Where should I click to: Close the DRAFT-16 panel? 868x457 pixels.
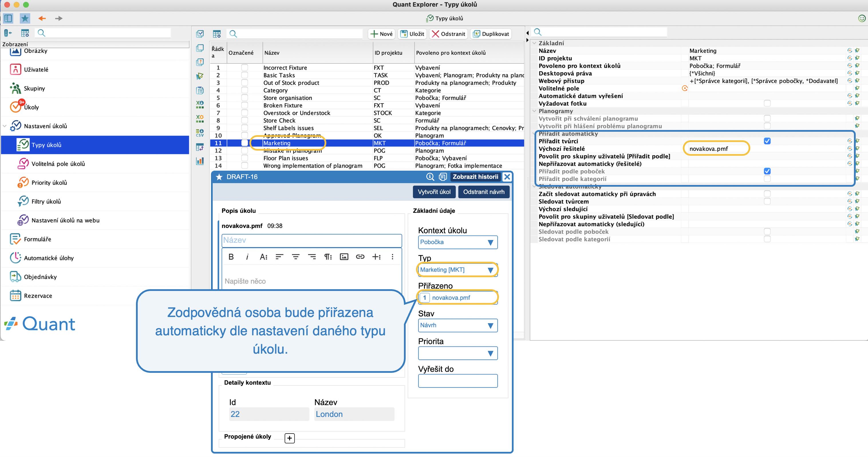click(507, 177)
